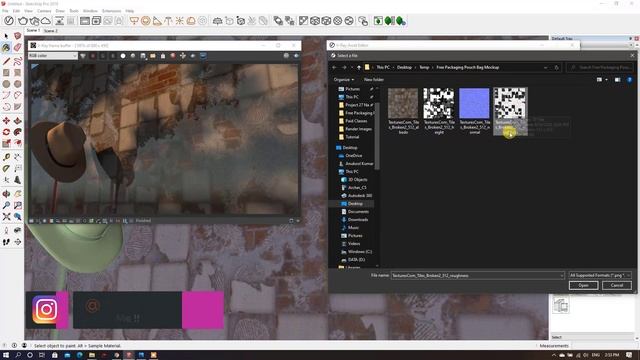
Task: Select the Rotate tool
Action: coord(6,132)
